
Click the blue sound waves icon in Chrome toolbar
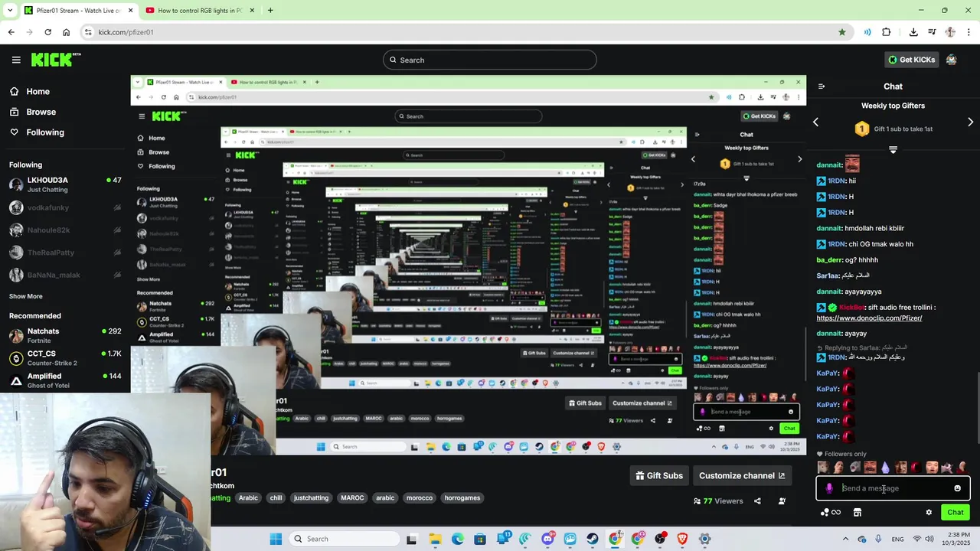867,32
